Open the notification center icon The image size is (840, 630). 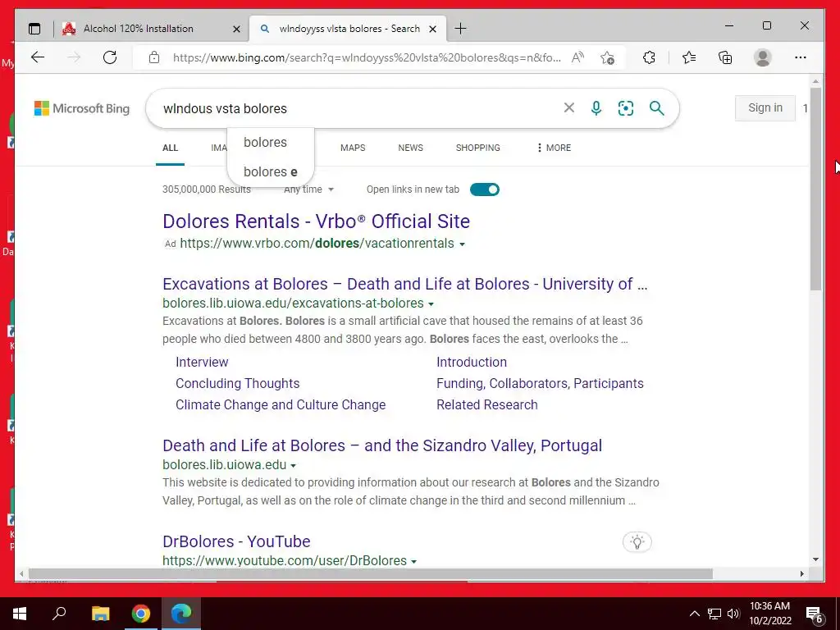point(815,614)
